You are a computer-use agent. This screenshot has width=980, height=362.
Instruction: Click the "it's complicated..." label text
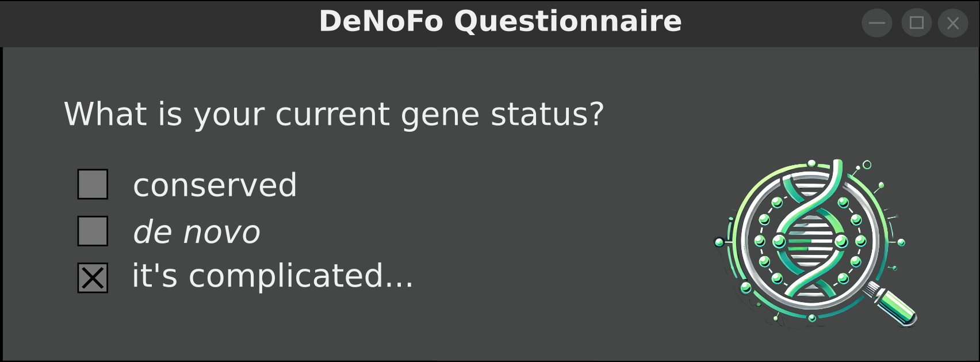pyautogui.click(x=273, y=276)
